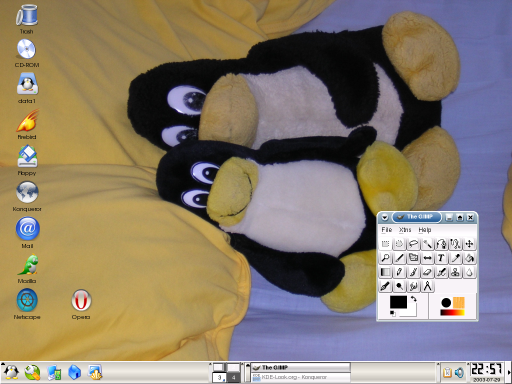
Task: Open the Xtns menu in GIMP
Action: pos(405,230)
